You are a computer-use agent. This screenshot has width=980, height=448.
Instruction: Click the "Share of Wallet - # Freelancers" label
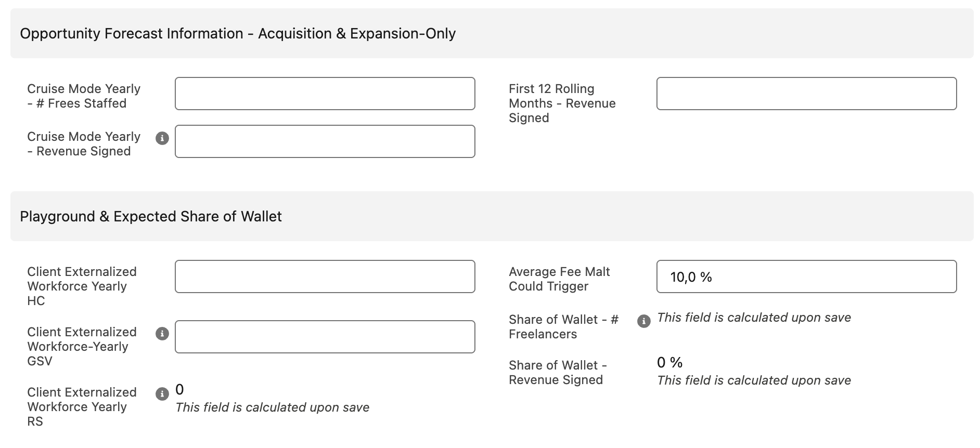click(563, 327)
